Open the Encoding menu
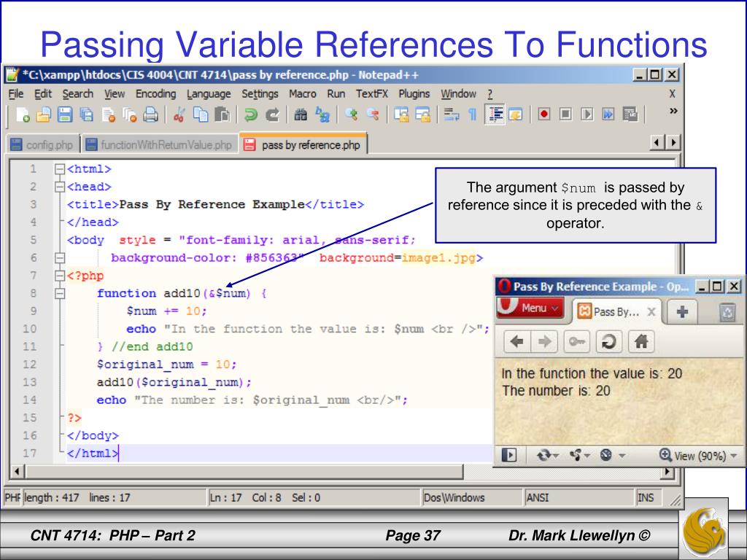The width and height of the screenshot is (747, 560). pos(155,94)
